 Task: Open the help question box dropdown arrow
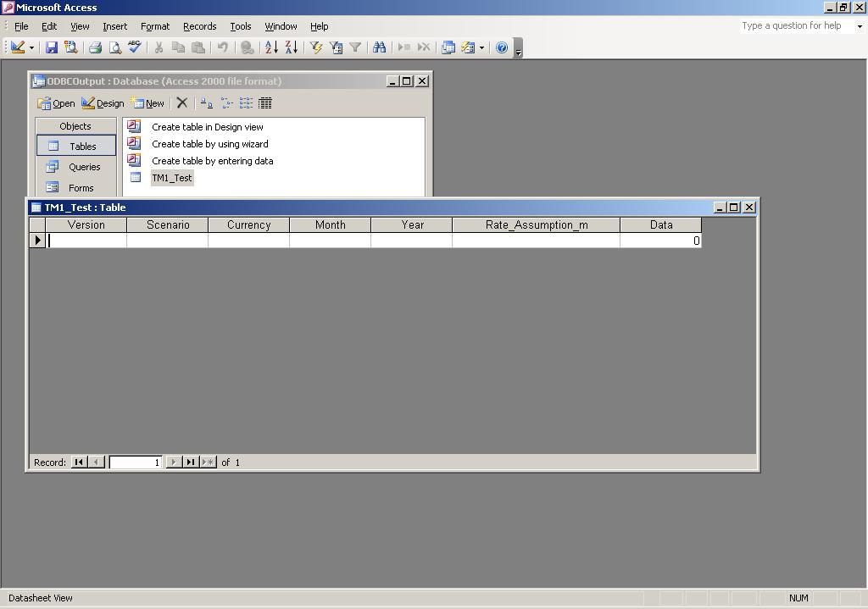(860, 26)
